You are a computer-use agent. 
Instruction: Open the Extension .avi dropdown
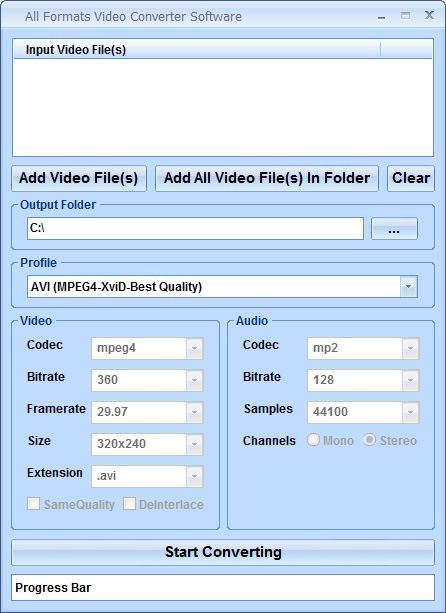coord(194,477)
